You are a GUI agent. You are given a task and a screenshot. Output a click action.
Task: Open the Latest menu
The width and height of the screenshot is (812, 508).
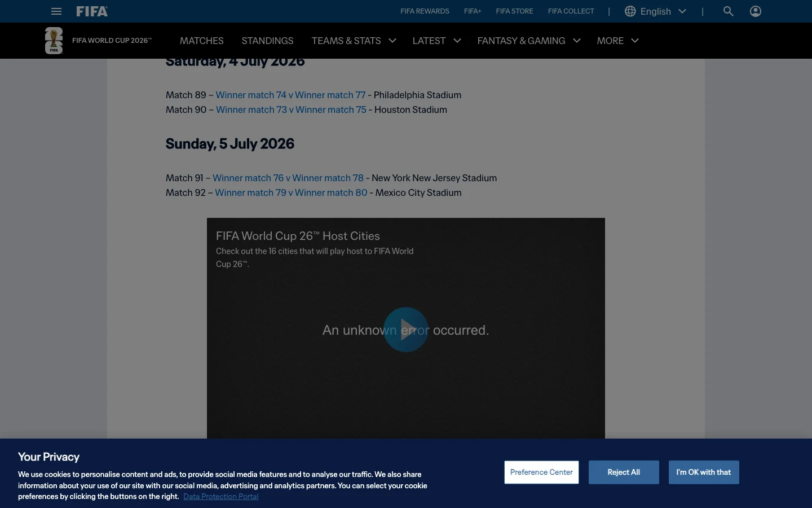pos(429,41)
